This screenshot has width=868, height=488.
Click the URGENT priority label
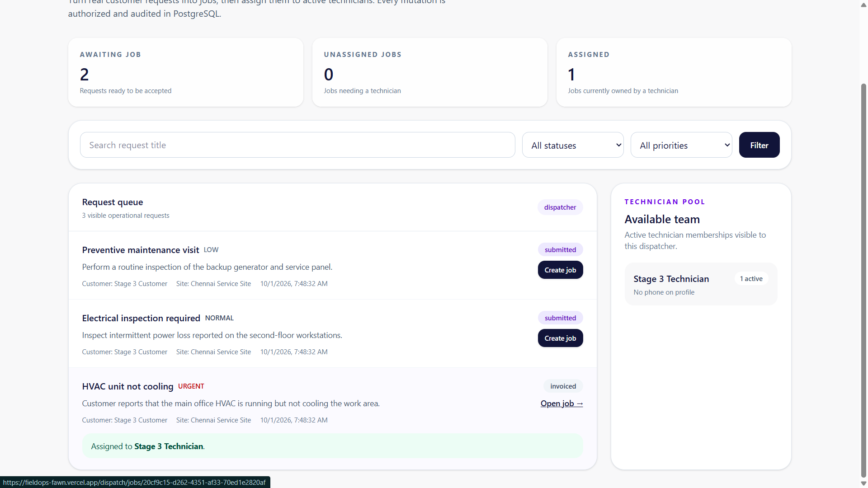(x=191, y=386)
